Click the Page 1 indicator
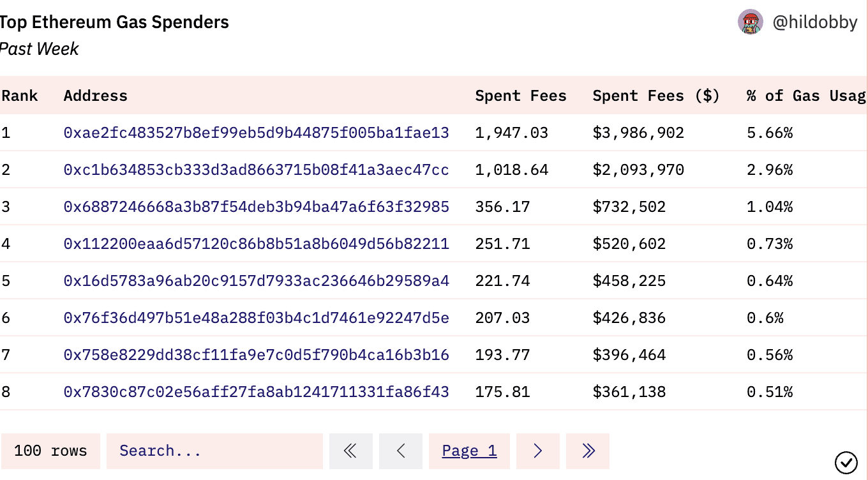This screenshot has height=480, width=868. tap(469, 451)
